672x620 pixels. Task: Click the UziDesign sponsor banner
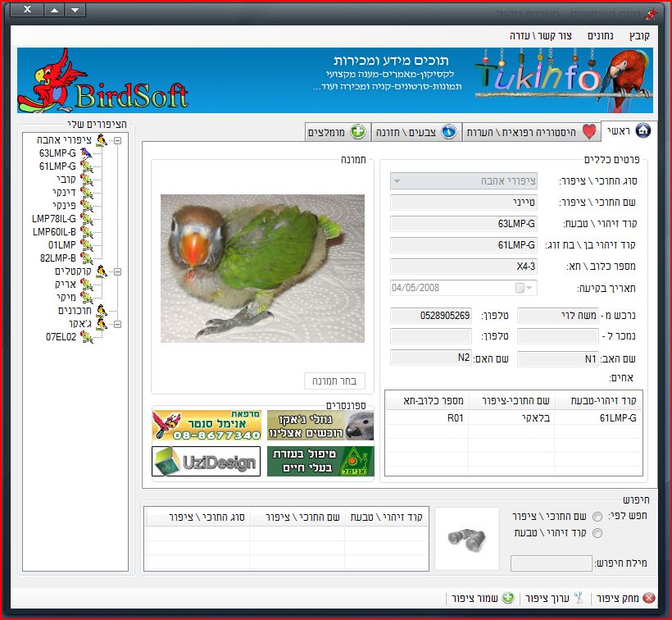click(207, 461)
